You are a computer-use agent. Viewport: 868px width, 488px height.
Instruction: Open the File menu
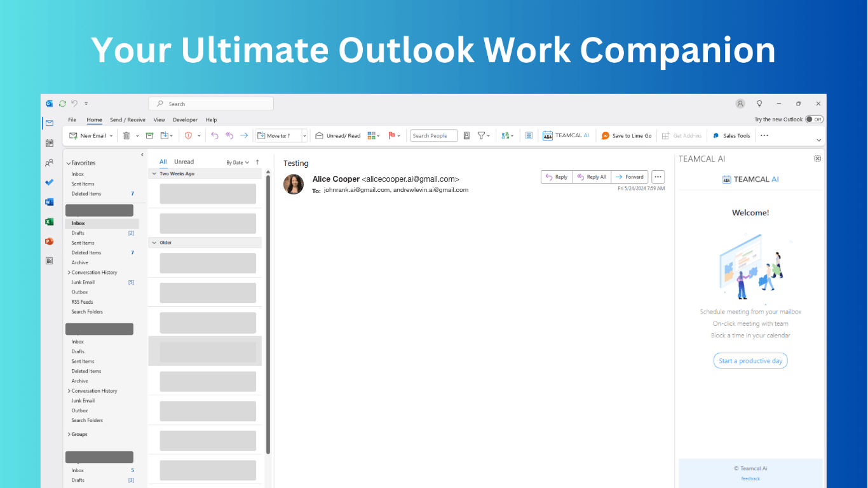point(72,119)
